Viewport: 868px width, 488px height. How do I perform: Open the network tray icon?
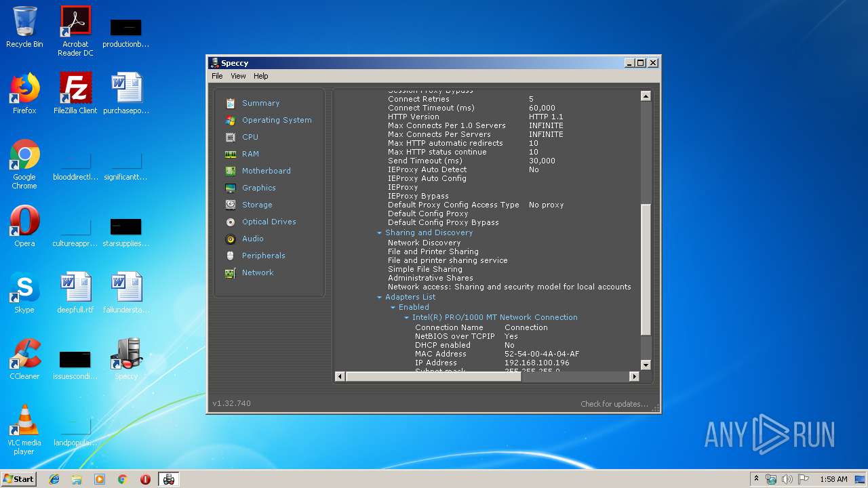click(771, 479)
